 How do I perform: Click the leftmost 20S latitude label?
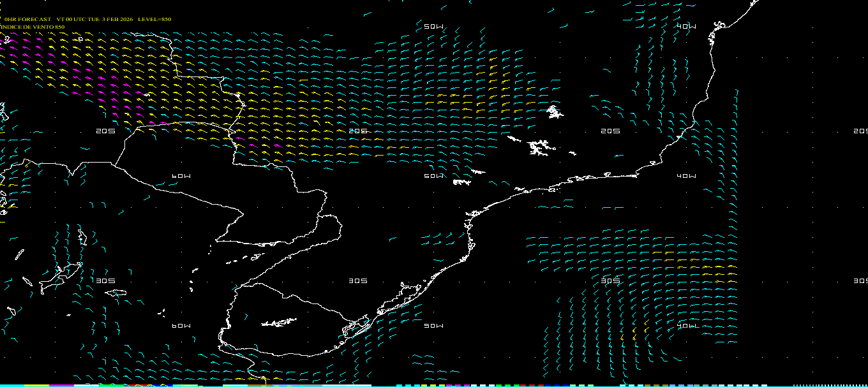coord(105,131)
